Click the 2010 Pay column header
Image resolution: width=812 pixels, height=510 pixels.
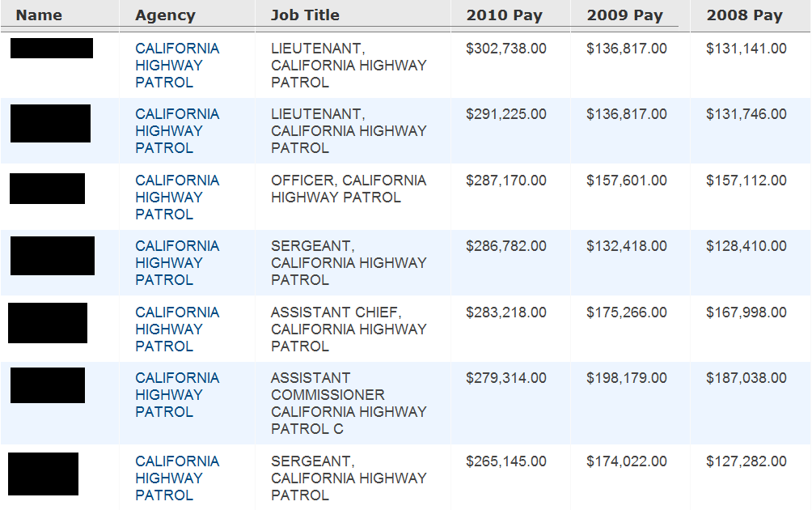pos(504,15)
